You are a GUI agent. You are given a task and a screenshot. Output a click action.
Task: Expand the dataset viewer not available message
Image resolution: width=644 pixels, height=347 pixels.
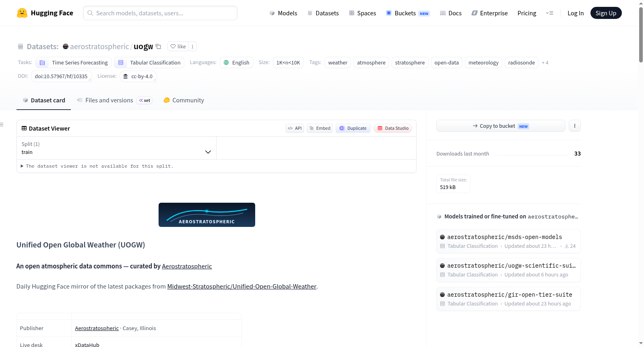(97, 166)
